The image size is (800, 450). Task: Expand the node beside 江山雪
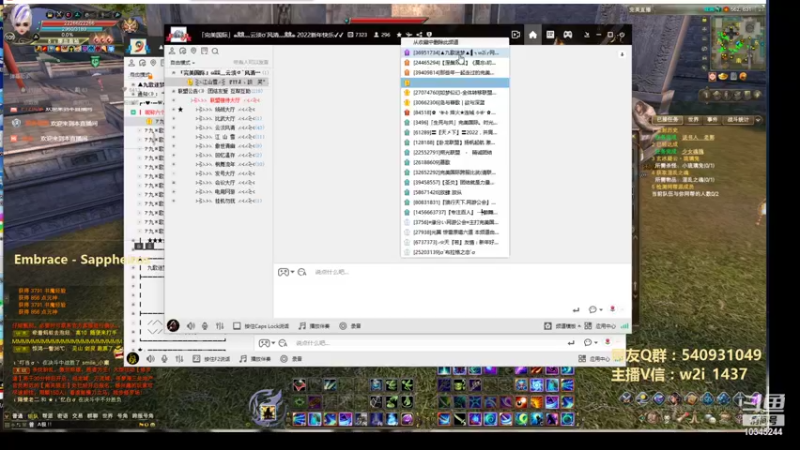[173, 137]
